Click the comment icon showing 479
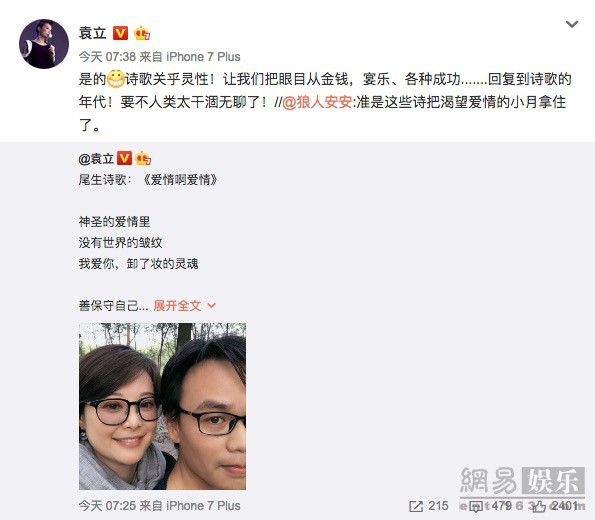The width and height of the screenshot is (595, 520). click(x=475, y=506)
